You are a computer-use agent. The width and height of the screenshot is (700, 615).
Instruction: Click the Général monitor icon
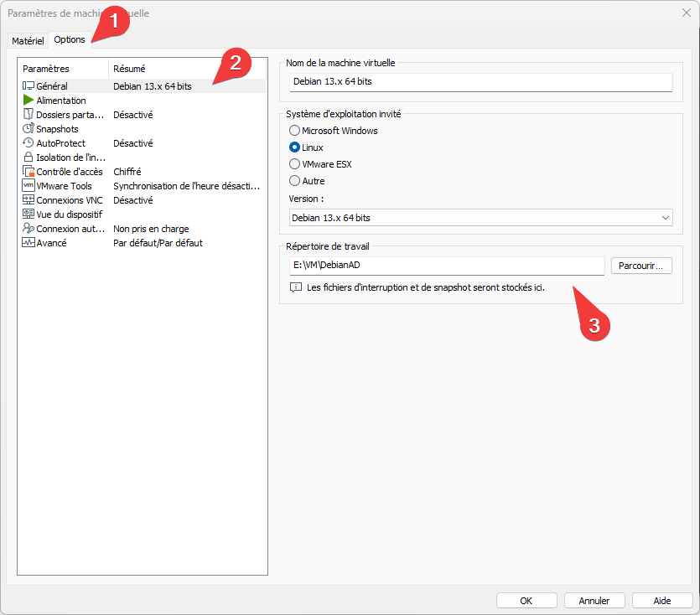click(x=29, y=85)
